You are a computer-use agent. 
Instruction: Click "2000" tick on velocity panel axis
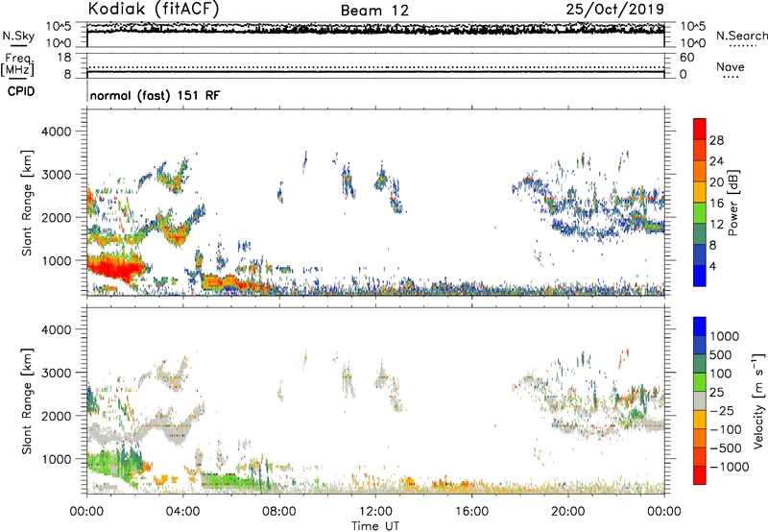coord(56,416)
